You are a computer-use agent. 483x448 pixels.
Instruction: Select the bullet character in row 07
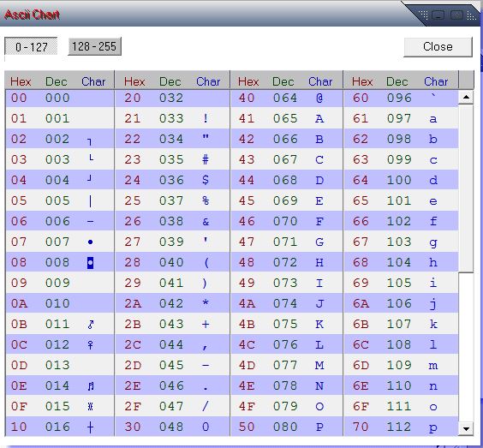pyautogui.click(x=90, y=242)
